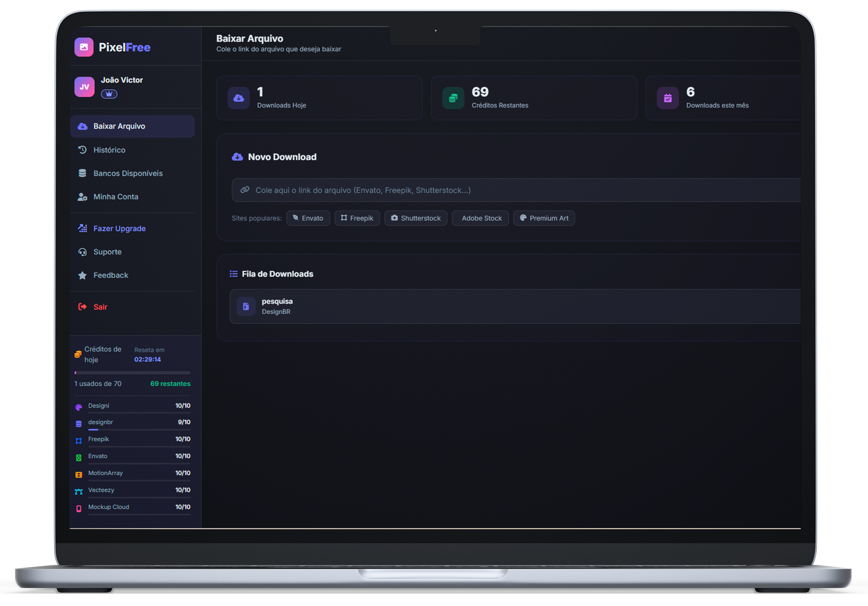Click the João Victor user name

click(x=122, y=80)
